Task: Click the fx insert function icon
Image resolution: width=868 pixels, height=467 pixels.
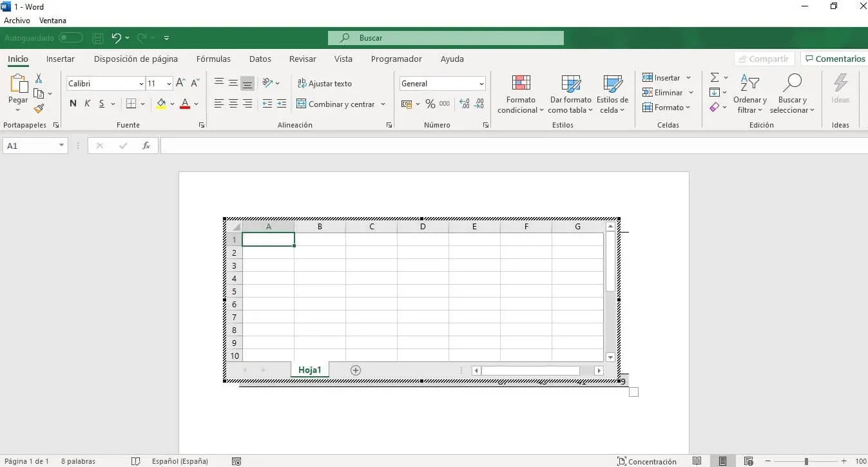Action: (146, 146)
